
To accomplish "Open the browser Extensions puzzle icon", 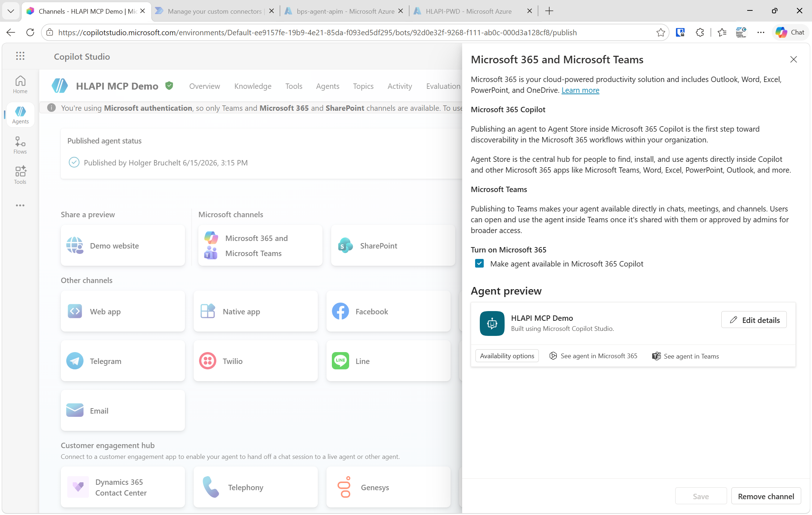I will coord(699,32).
